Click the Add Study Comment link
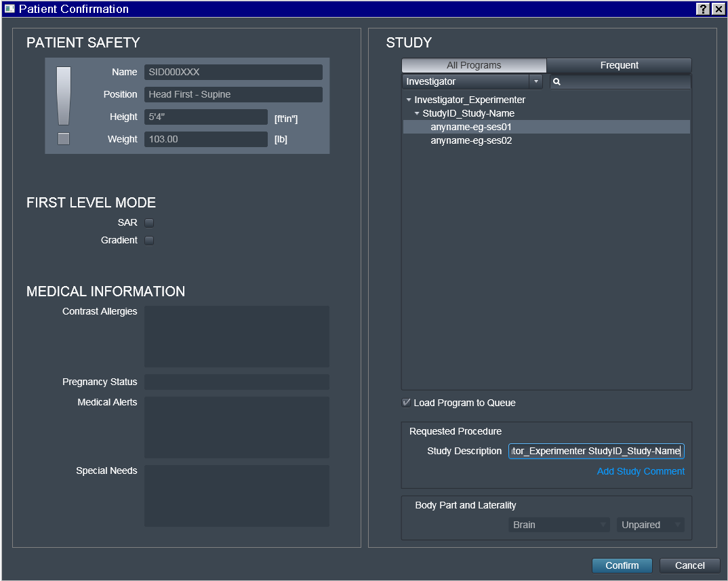Screen dimensions: 728x581 coord(641,471)
